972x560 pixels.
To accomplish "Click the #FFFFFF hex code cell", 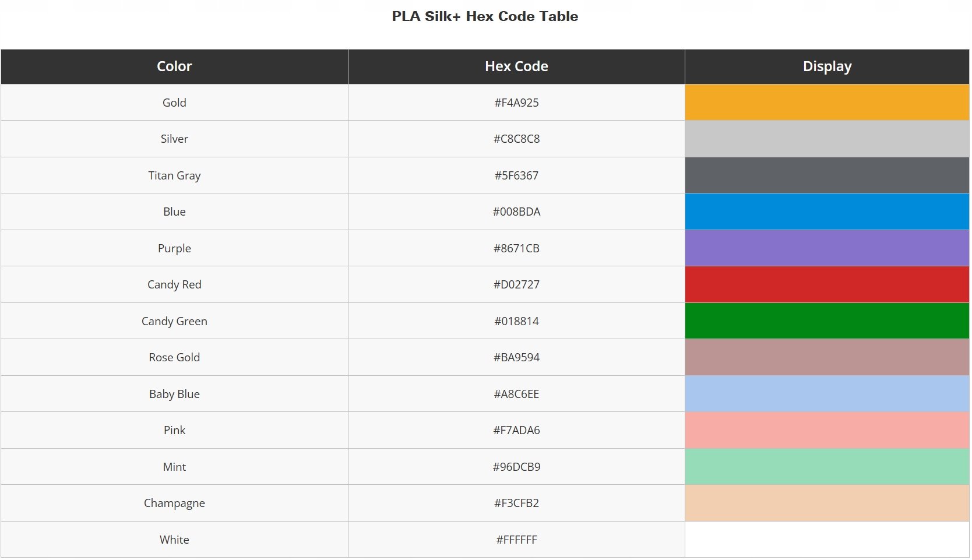I will point(516,540).
